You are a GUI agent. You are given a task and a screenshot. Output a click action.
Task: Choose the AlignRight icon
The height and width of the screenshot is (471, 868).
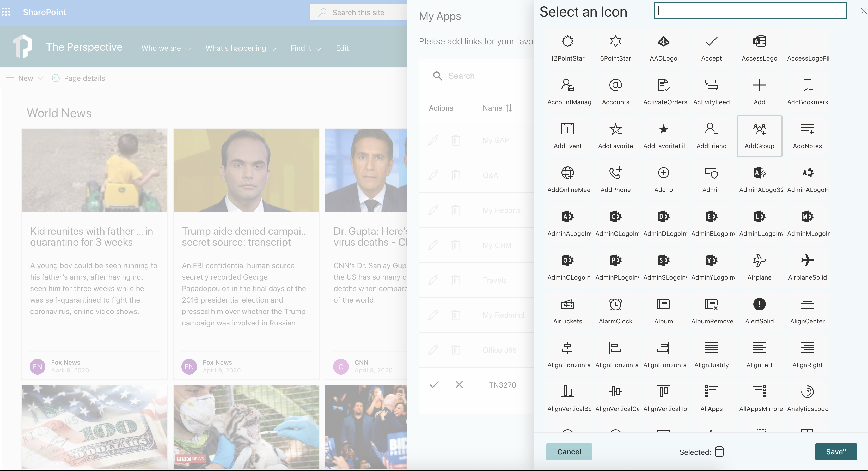(x=807, y=355)
